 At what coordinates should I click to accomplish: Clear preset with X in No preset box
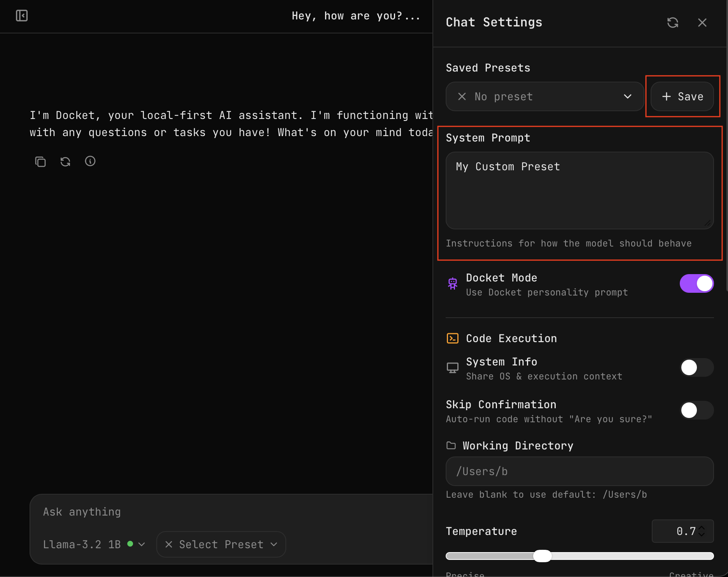462,96
